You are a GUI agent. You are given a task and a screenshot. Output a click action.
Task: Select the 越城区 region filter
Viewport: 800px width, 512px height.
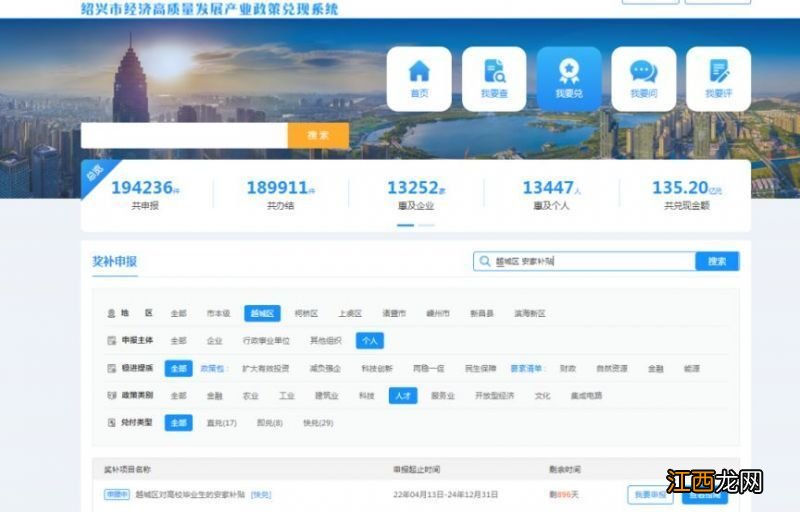(262, 314)
